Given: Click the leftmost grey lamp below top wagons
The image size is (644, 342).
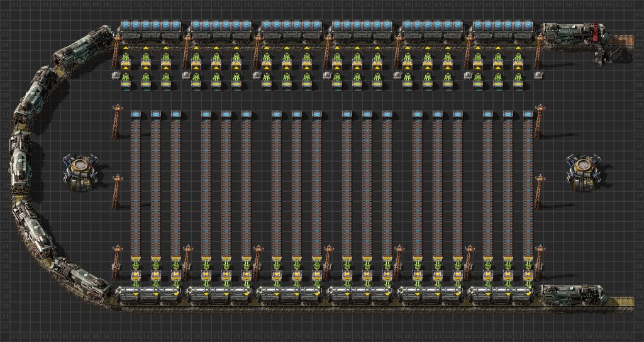Looking at the screenshot, I should point(116,75).
